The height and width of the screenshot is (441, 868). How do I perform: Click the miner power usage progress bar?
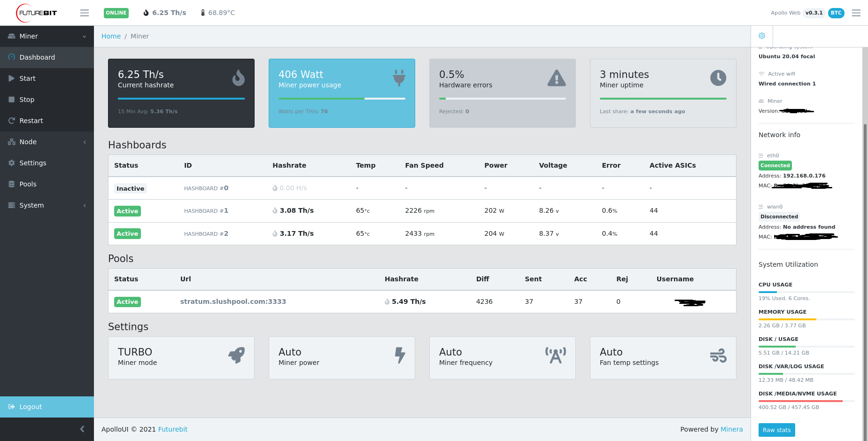[342, 99]
